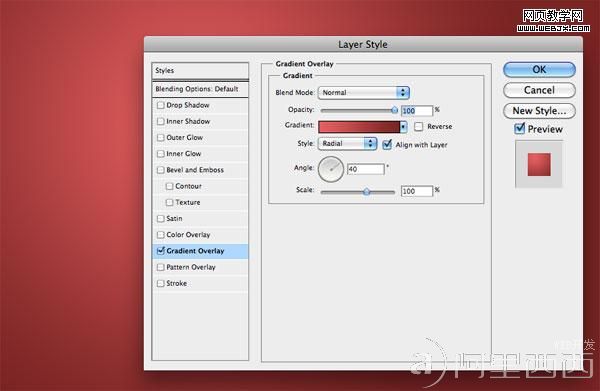
Task: Open the gradient Style dropdown showing Radial
Action: pyautogui.click(x=347, y=144)
